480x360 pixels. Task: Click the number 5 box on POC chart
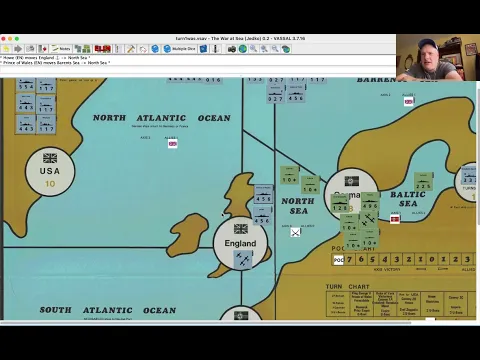[x=373, y=259]
